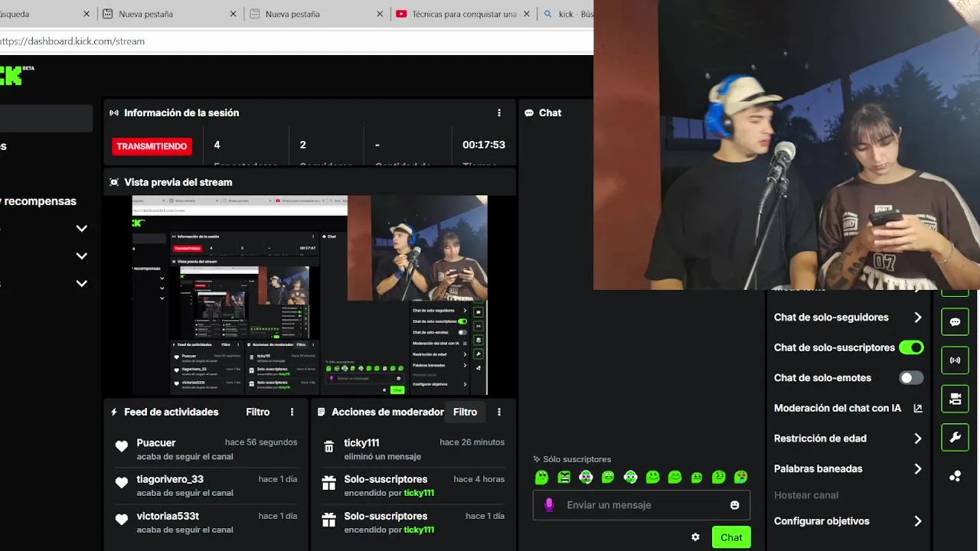
Task: Click the TRANSMITIENDO live badge
Action: tap(152, 146)
